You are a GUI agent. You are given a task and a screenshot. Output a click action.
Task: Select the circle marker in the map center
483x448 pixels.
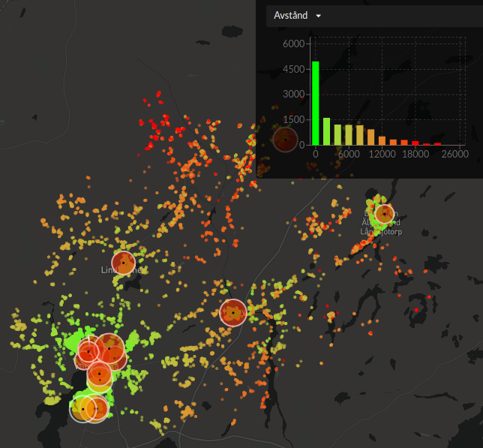click(x=233, y=312)
